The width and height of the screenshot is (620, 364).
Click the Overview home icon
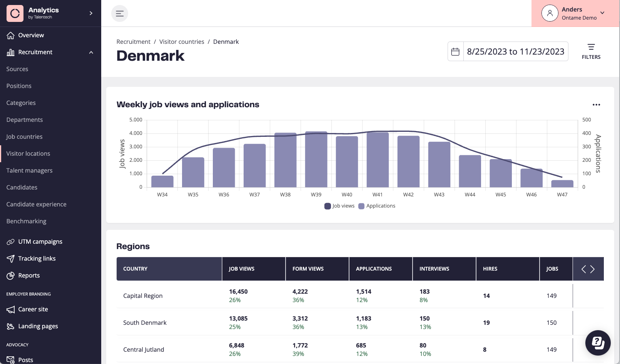coord(11,35)
